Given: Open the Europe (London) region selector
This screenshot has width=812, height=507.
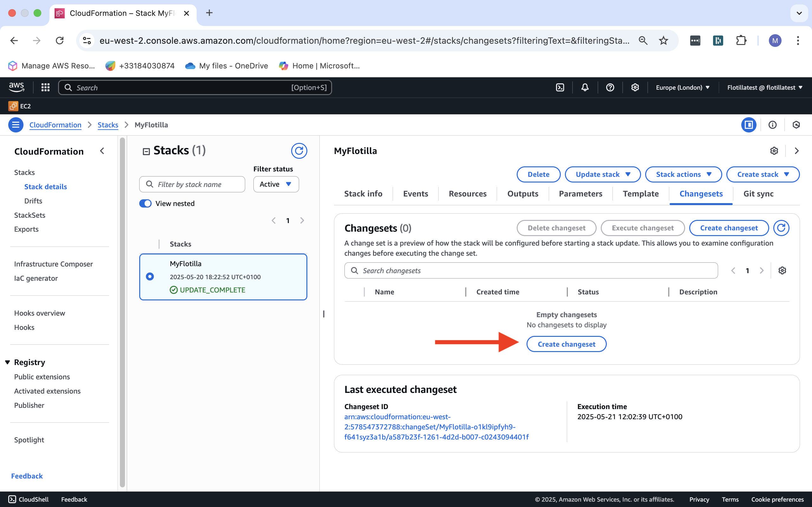Looking at the screenshot, I should point(683,87).
